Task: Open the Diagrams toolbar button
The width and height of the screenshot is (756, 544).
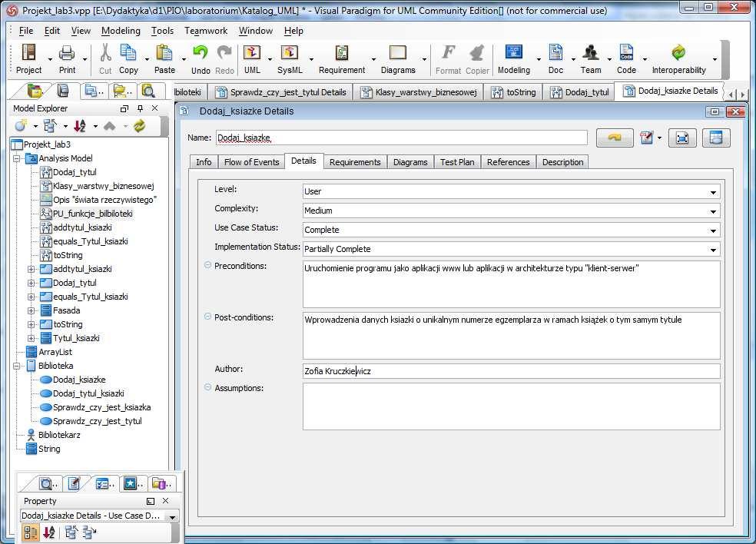Action: coord(398,59)
